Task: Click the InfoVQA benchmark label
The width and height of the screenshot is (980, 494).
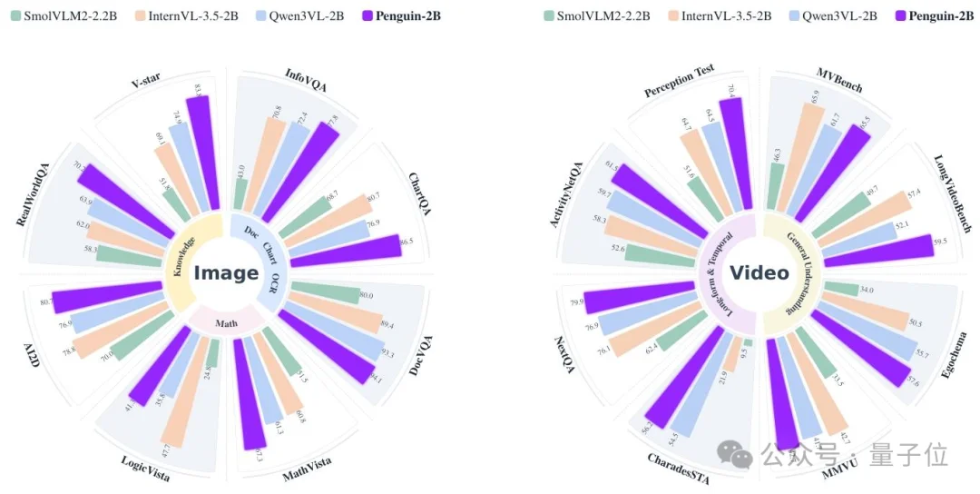Action: pyautogui.click(x=306, y=79)
